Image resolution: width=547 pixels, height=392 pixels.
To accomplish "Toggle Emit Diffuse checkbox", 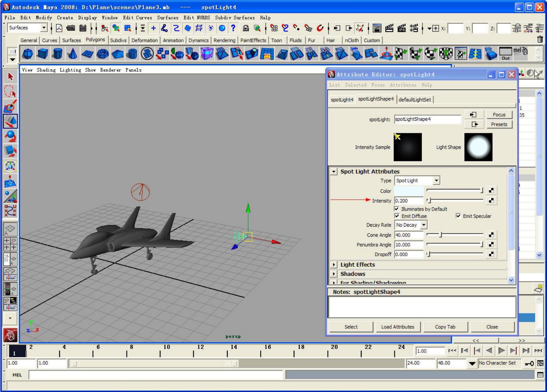I will pos(396,216).
